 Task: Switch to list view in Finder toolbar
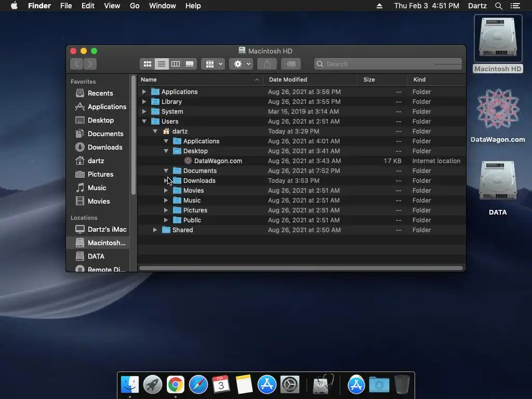click(162, 64)
